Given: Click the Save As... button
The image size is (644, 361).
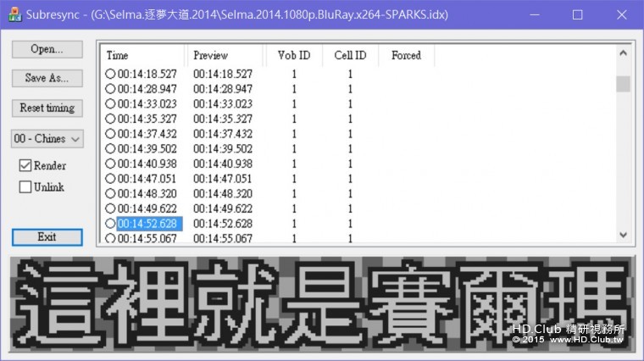Looking at the screenshot, I should click(x=47, y=78).
